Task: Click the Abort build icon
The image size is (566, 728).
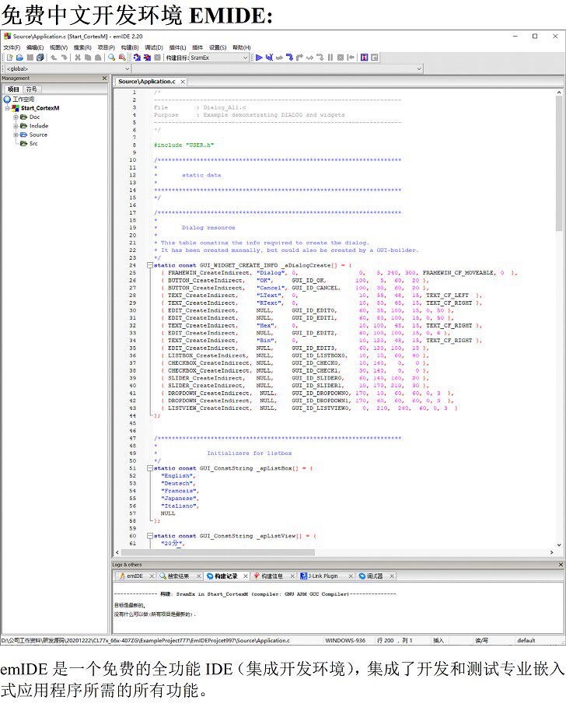Action: (157, 58)
